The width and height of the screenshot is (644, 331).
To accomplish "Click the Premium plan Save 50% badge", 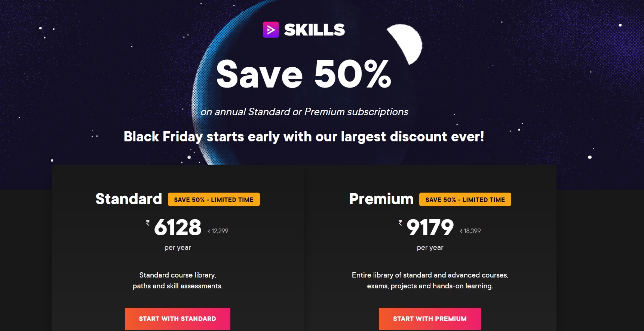I will tap(465, 200).
